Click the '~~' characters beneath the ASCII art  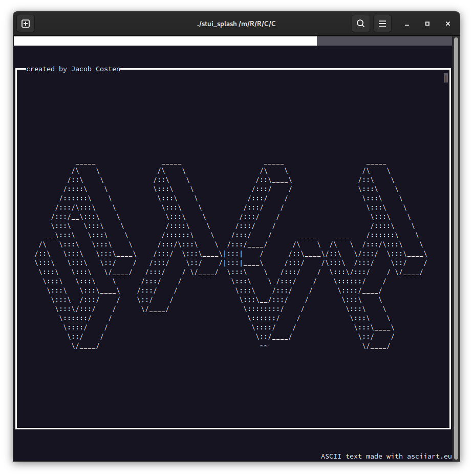(x=263, y=346)
